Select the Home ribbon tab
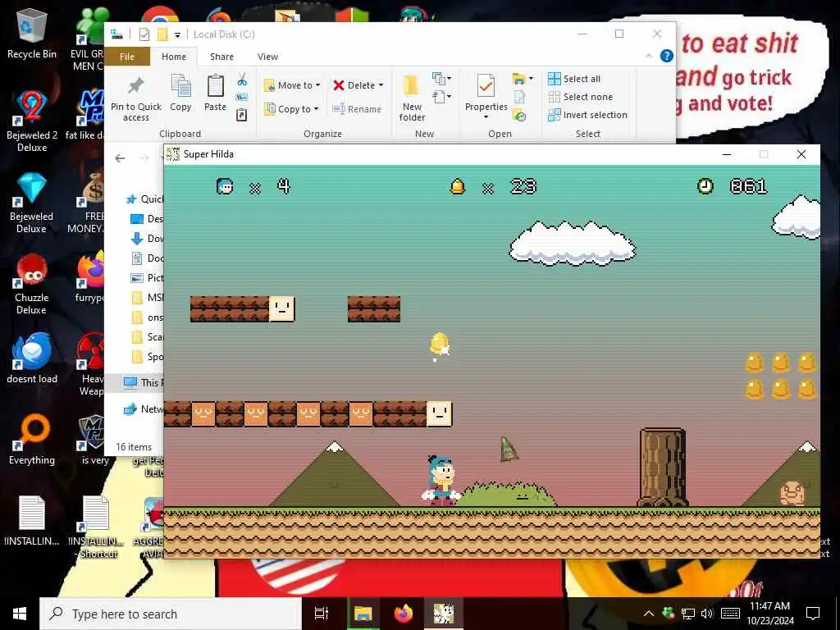Viewport: 840px width, 630px height. tap(174, 57)
